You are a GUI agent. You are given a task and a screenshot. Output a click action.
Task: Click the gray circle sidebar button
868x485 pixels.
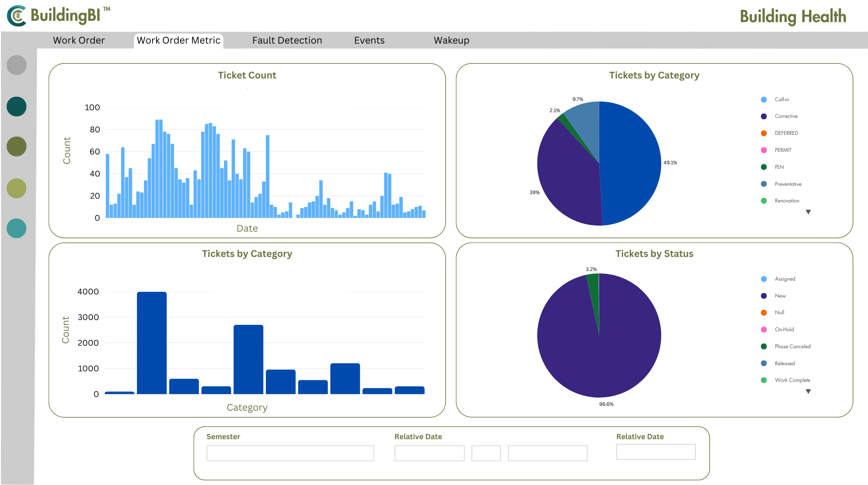tap(17, 65)
